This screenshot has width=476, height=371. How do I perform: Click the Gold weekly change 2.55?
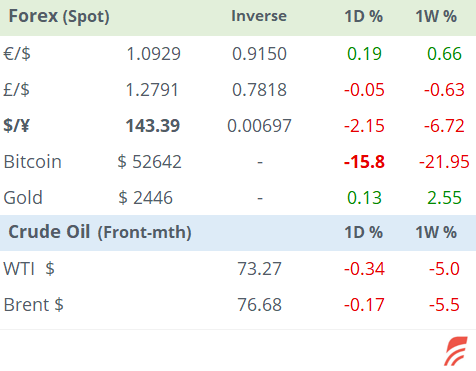pos(444,198)
